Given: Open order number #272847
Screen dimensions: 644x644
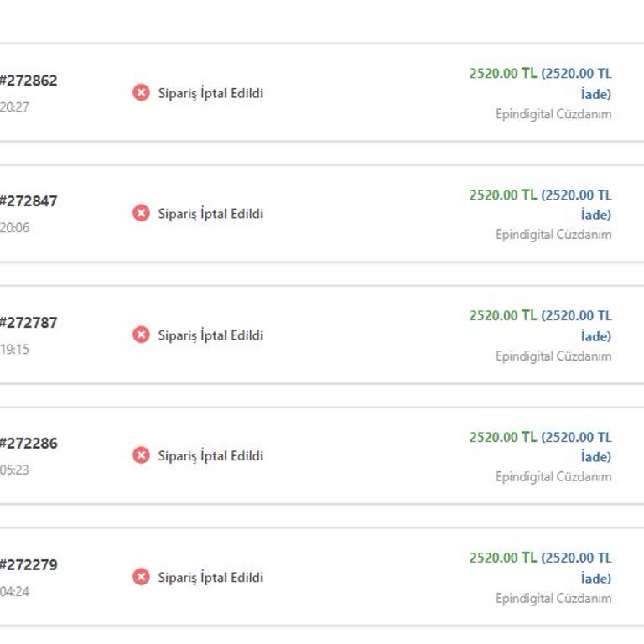Looking at the screenshot, I should [29, 201].
